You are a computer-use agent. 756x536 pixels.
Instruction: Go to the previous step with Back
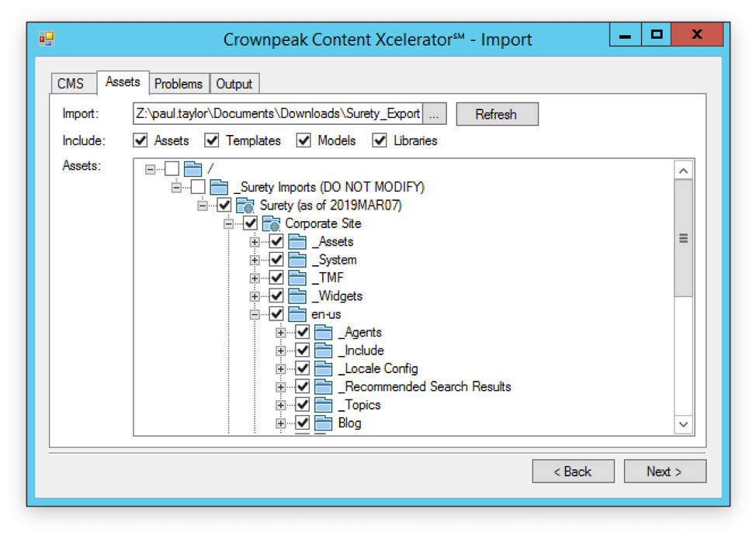coord(574,471)
